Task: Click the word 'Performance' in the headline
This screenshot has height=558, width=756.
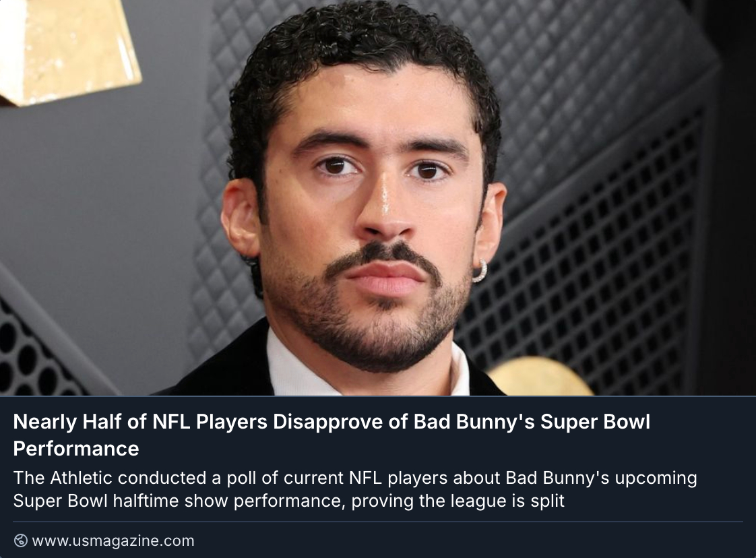Action: coord(76,448)
